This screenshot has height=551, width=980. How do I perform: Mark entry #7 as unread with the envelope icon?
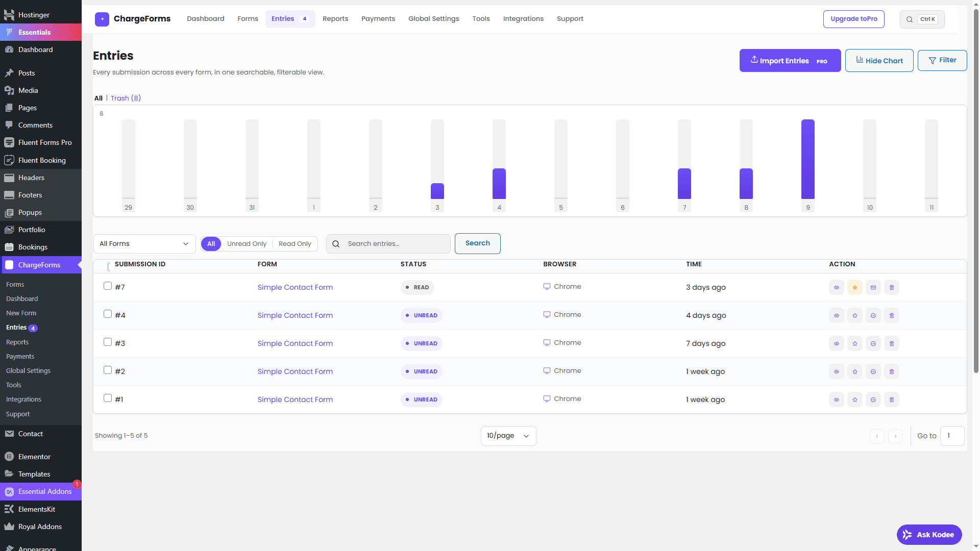873,287
